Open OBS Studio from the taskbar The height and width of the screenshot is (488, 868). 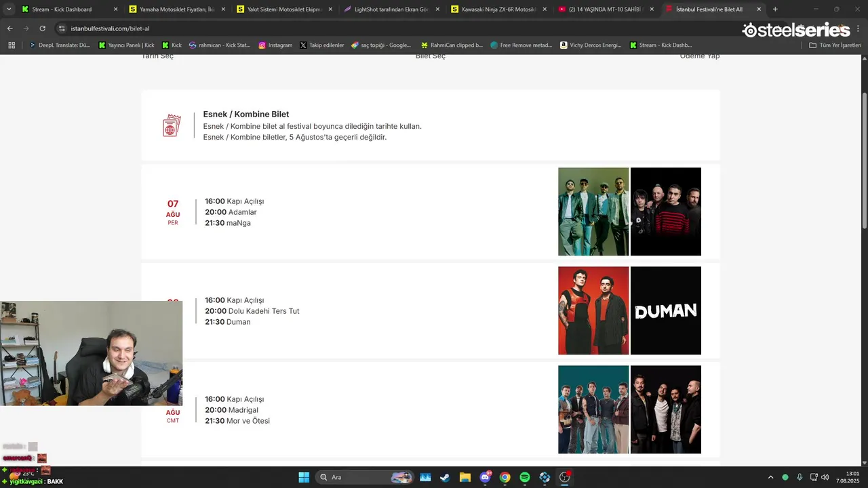click(564, 477)
